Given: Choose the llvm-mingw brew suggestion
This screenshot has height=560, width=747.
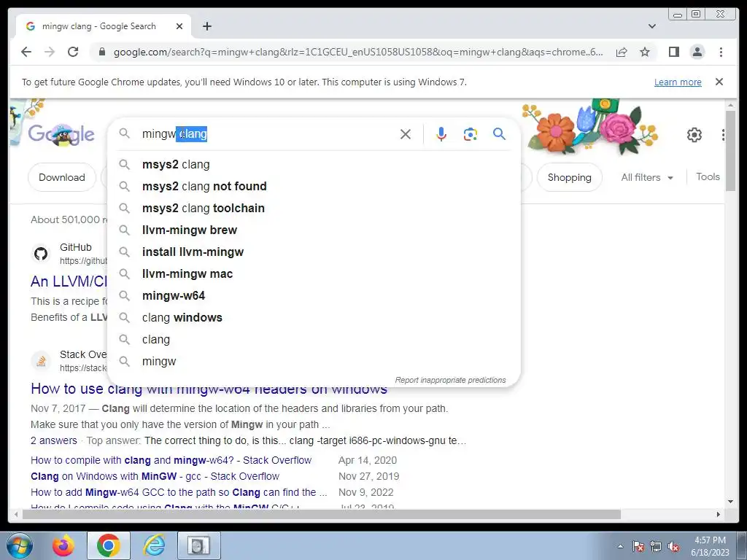Looking at the screenshot, I should [x=314, y=230].
